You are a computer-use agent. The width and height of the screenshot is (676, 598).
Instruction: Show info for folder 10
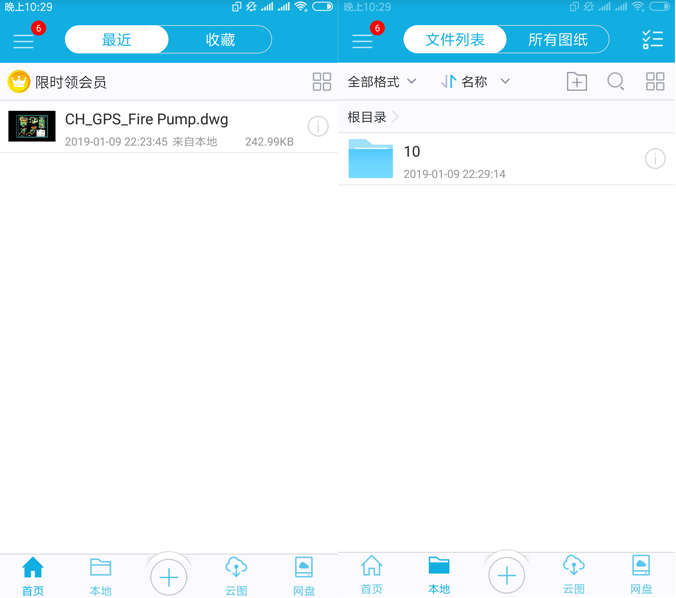(655, 159)
